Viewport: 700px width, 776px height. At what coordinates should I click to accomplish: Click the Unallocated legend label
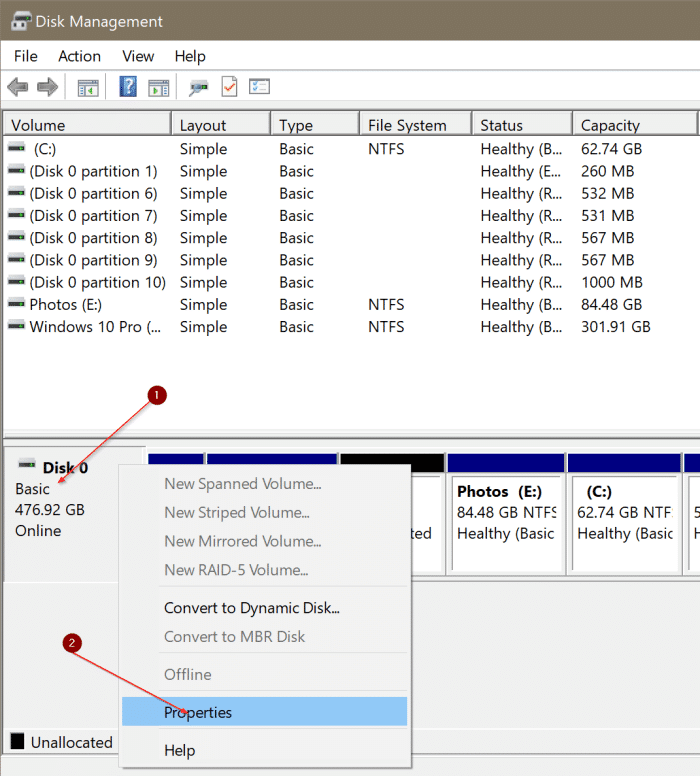pos(72,742)
